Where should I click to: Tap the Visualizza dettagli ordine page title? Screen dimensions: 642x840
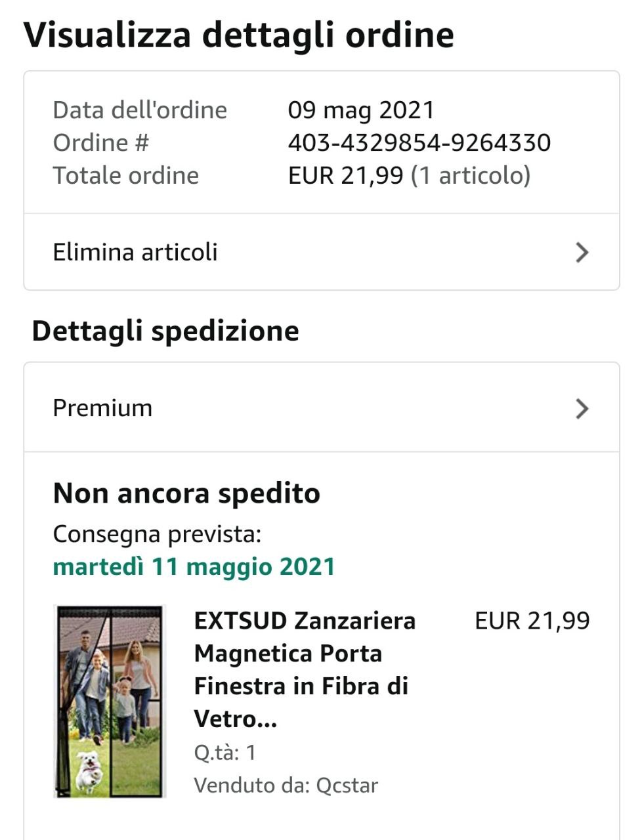[x=239, y=35]
